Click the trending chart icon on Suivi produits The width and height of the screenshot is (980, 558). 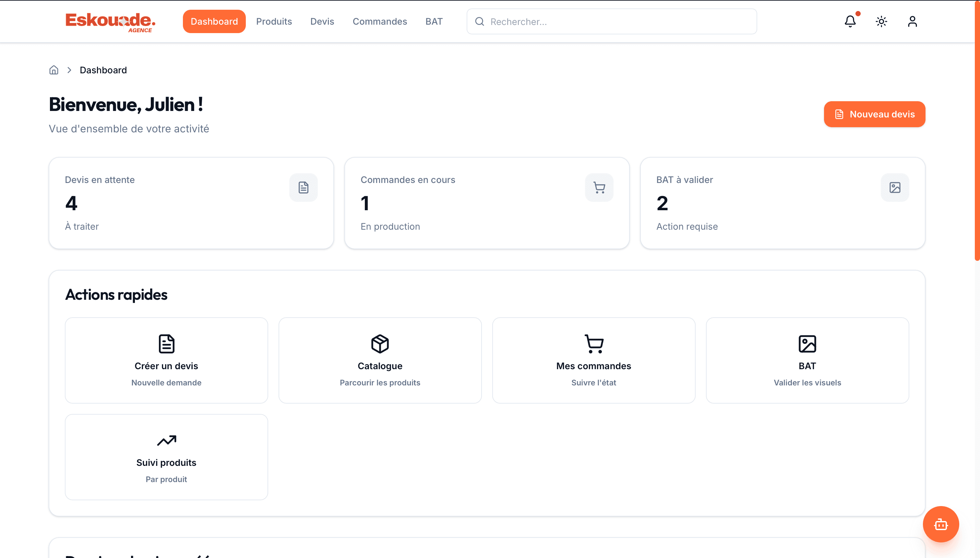tap(166, 441)
